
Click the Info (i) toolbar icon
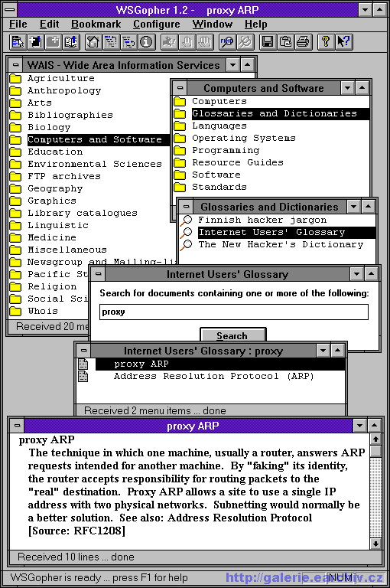(147, 41)
